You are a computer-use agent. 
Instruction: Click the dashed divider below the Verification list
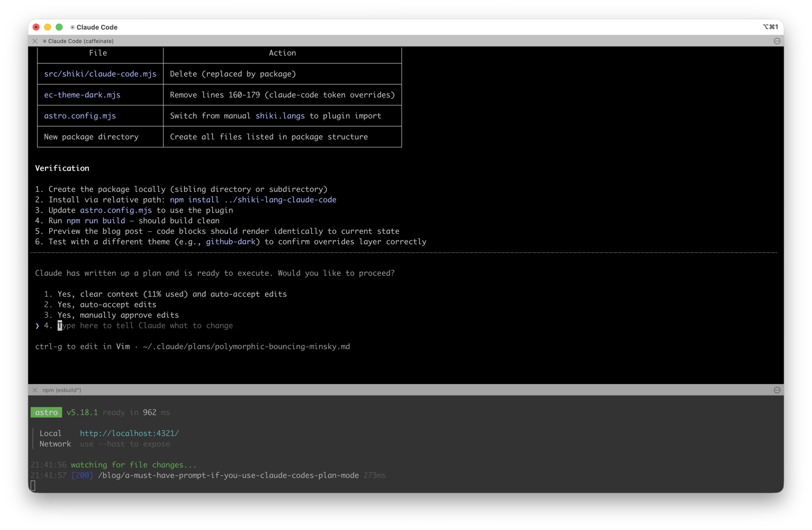click(405, 253)
